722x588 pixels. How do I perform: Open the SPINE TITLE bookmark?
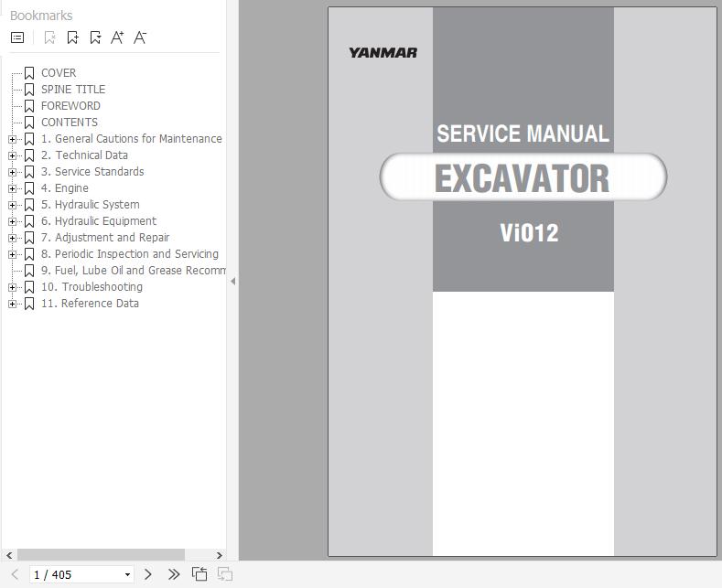point(73,90)
